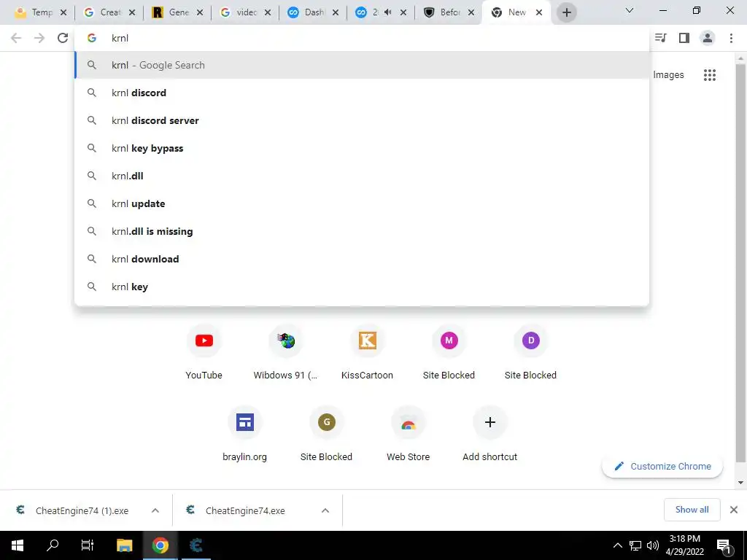This screenshot has width=747, height=560.
Task: Reload the current page
Action: 63,38
